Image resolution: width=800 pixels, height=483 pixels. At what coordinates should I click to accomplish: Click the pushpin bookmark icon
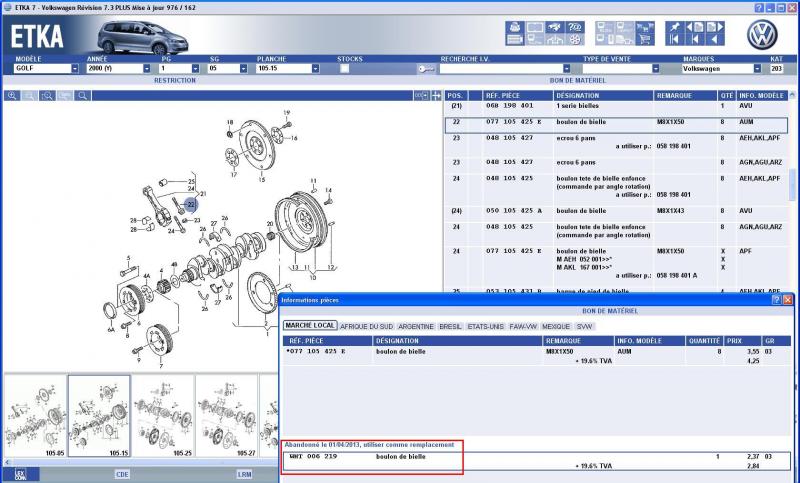point(675,27)
